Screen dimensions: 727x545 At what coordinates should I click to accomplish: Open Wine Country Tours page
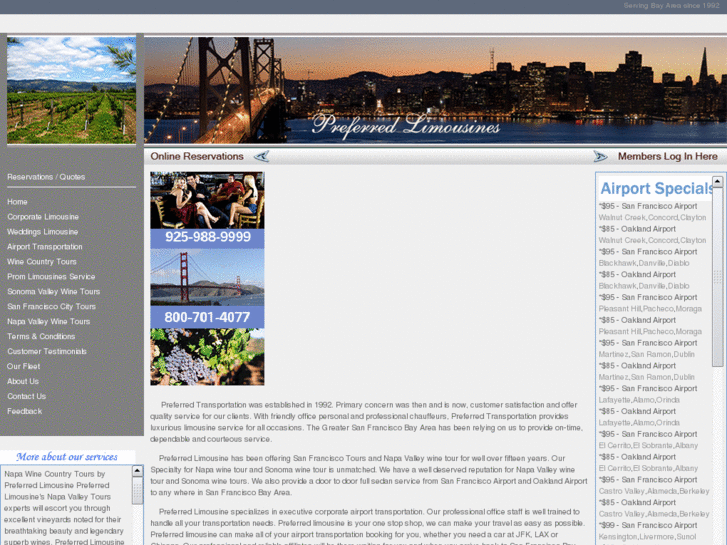(42, 262)
